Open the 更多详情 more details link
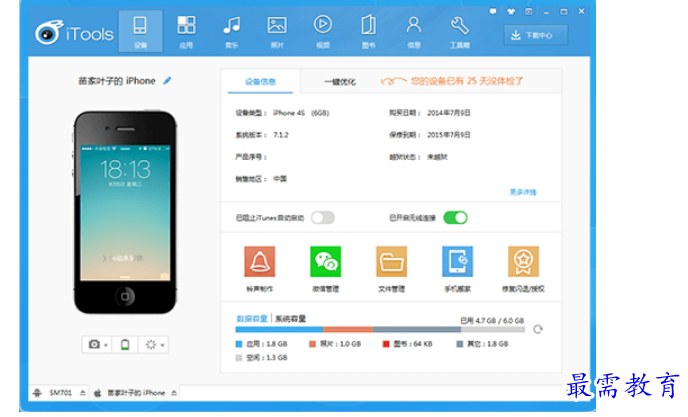The height and width of the screenshot is (417, 688). [523, 192]
